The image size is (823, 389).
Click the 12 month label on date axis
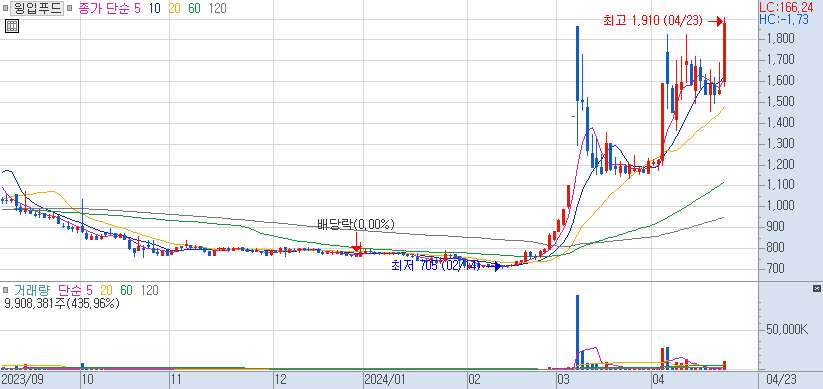point(281,379)
